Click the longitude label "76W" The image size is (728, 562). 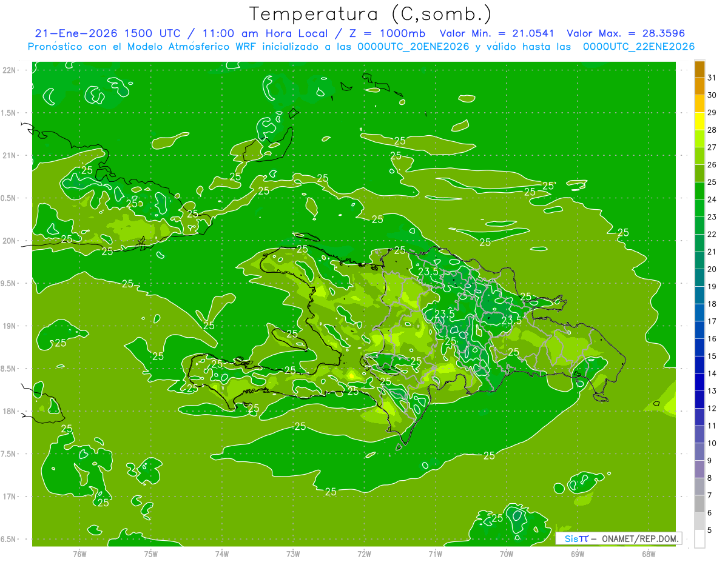point(79,554)
